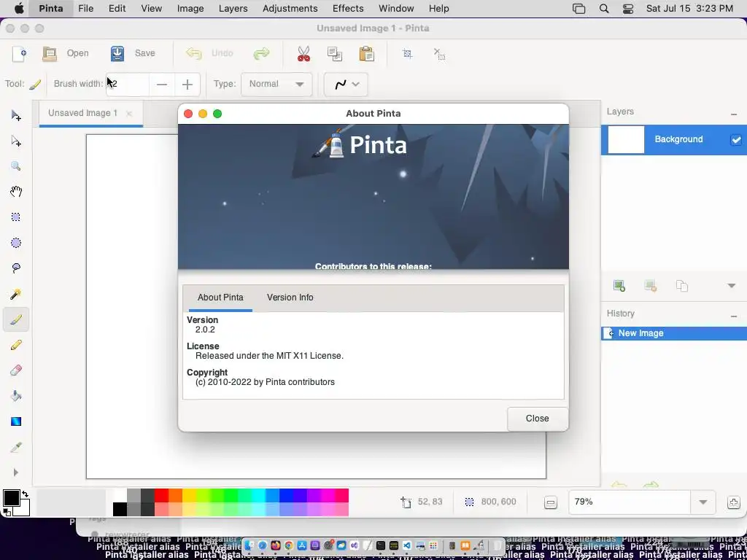The width and height of the screenshot is (747, 560).
Task: Open the antialiasing curve dropdown
Action: [x=346, y=85]
